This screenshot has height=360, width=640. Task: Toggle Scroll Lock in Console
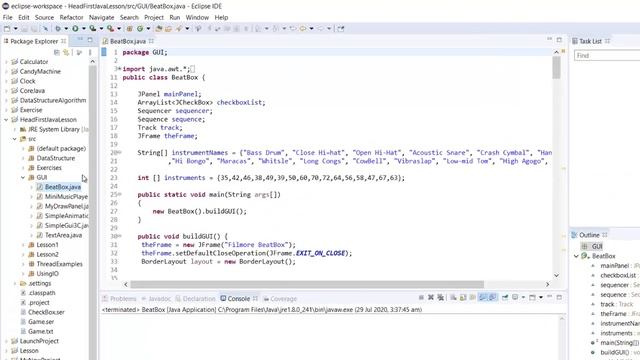[463, 298]
